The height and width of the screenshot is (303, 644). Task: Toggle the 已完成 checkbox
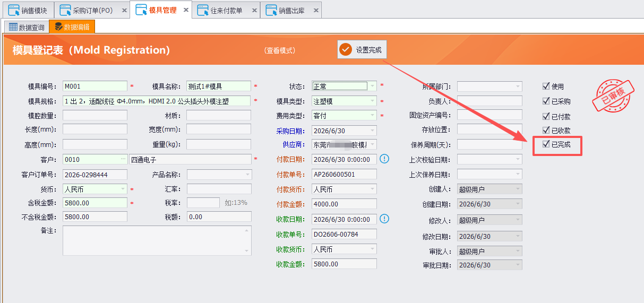click(546, 144)
